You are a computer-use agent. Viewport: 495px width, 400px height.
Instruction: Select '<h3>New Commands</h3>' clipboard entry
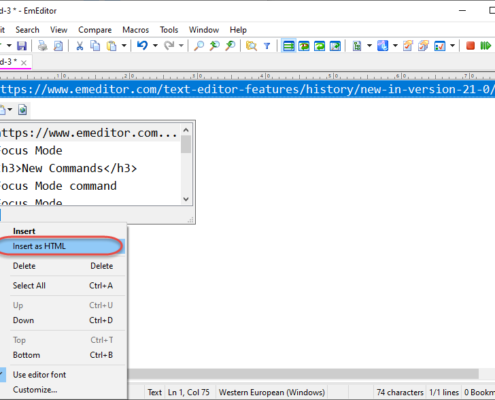click(x=90, y=168)
